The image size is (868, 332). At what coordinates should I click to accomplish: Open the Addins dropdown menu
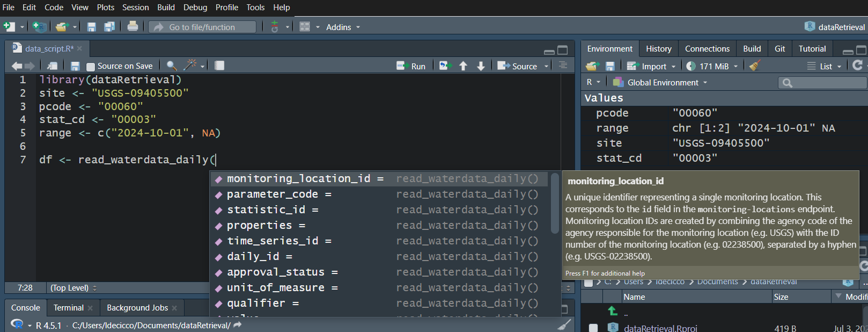point(343,27)
